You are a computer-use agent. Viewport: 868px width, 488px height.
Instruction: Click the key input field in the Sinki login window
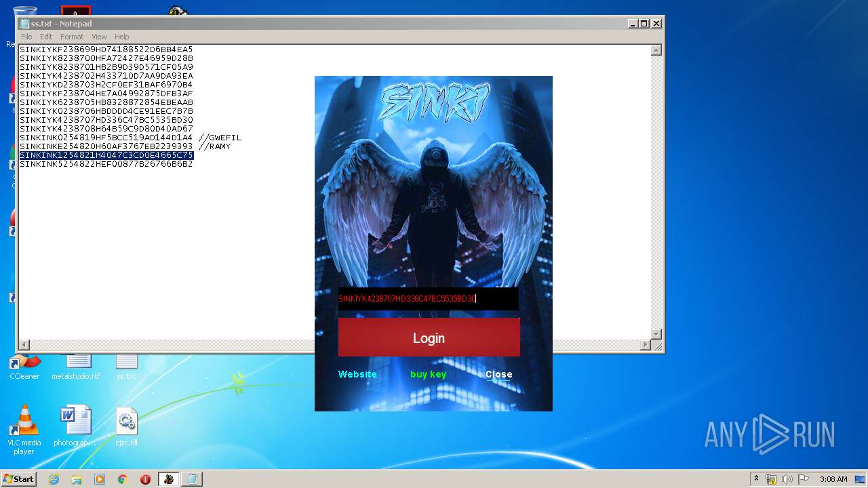click(x=428, y=299)
